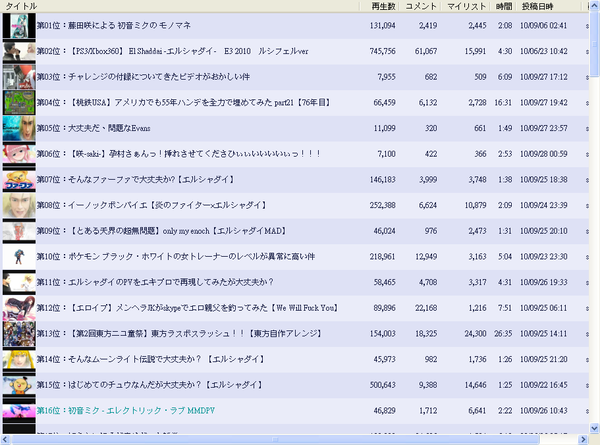600x445 pixels.
Task: Sort by the マイリスト column header
Action: [x=466, y=6]
